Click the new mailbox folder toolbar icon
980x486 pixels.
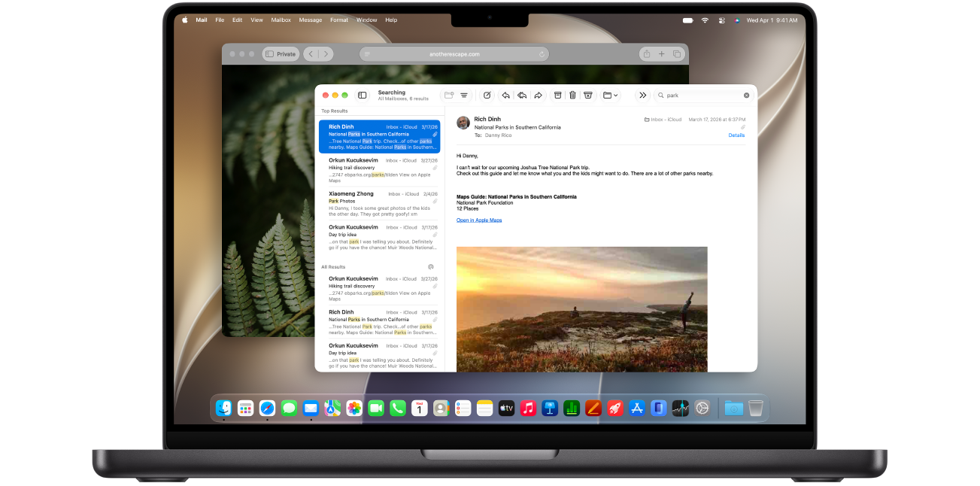449,96
